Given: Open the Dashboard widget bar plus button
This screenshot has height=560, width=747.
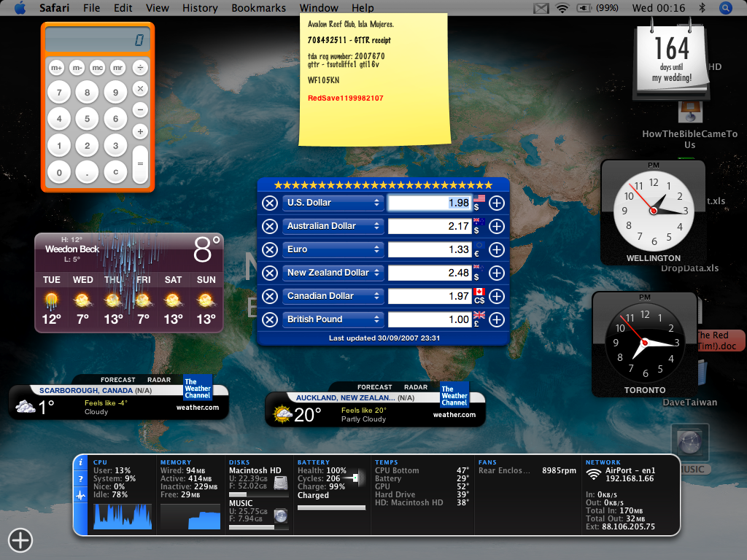Looking at the screenshot, I should point(20,540).
